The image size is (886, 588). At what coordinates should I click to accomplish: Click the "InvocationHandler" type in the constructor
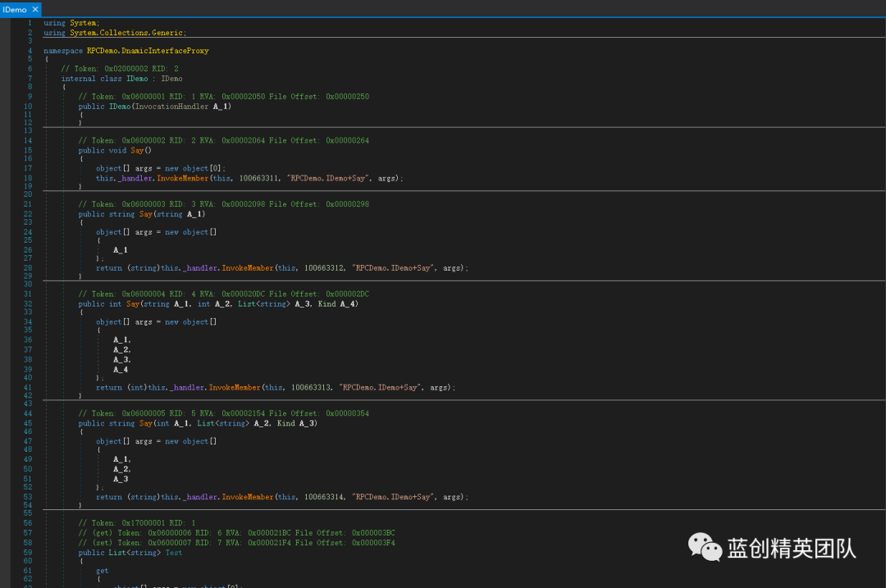coord(171,106)
